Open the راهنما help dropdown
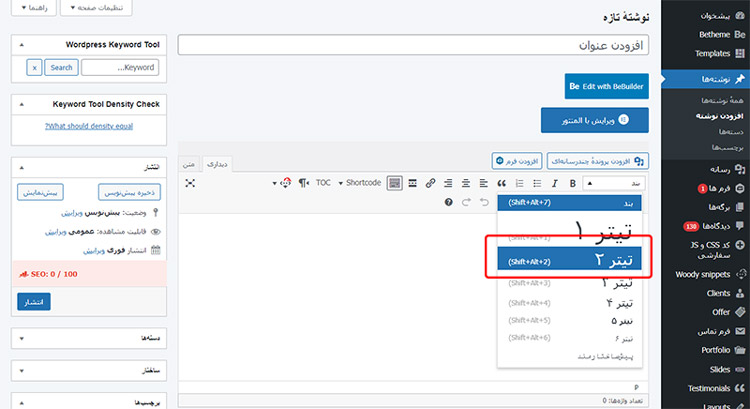This screenshot has width=750, height=409. [34, 8]
